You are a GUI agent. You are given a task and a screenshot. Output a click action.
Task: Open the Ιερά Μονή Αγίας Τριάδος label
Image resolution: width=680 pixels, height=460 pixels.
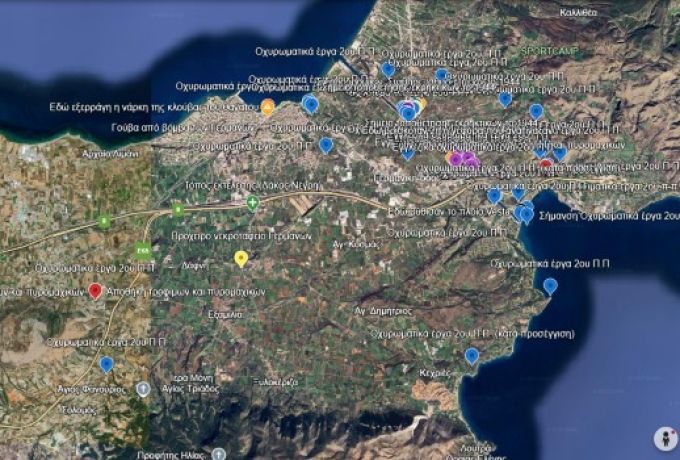click(x=190, y=384)
